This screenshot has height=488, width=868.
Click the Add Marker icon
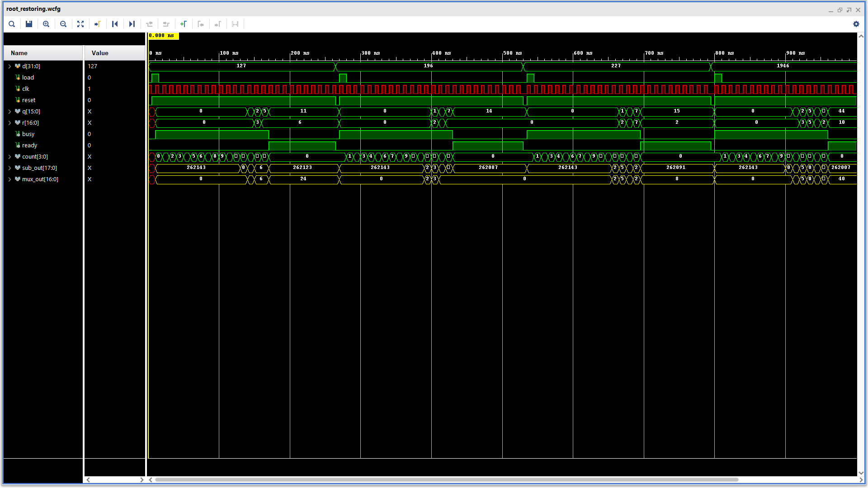184,24
